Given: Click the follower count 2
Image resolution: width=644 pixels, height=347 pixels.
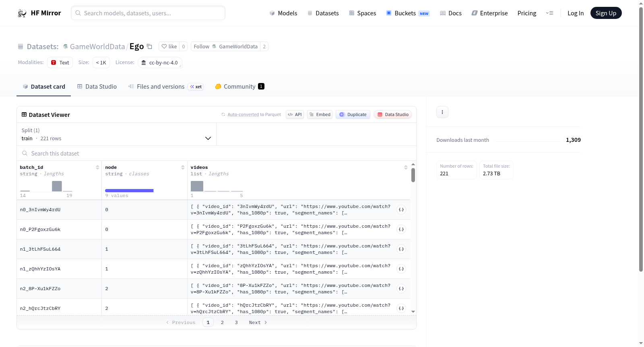Looking at the screenshot, I should pos(264,46).
